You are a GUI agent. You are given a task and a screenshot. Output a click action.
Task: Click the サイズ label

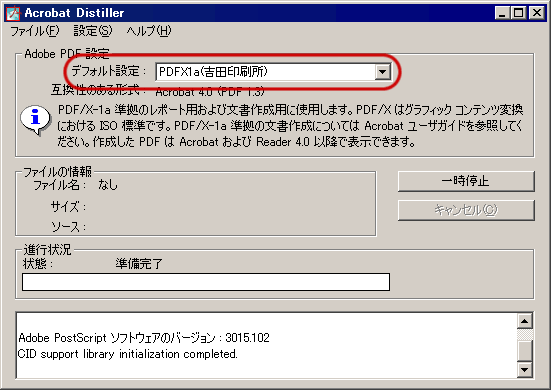click(x=68, y=207)
